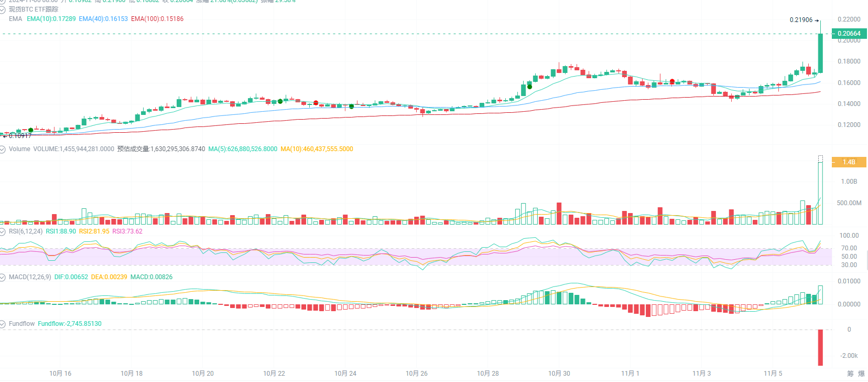Open the 爆 liquidation button
868x382 pixels.
(x=861, y=374)
